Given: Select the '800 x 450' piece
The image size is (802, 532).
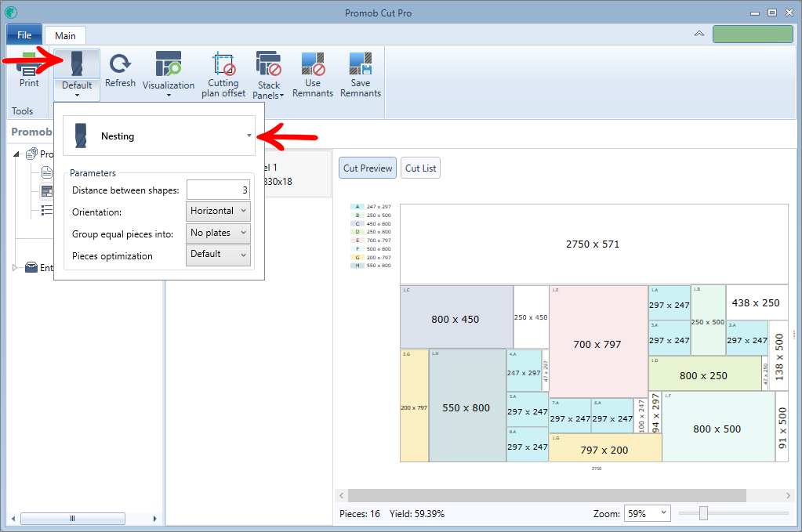Looking at the screenshot, I should 456,317.
